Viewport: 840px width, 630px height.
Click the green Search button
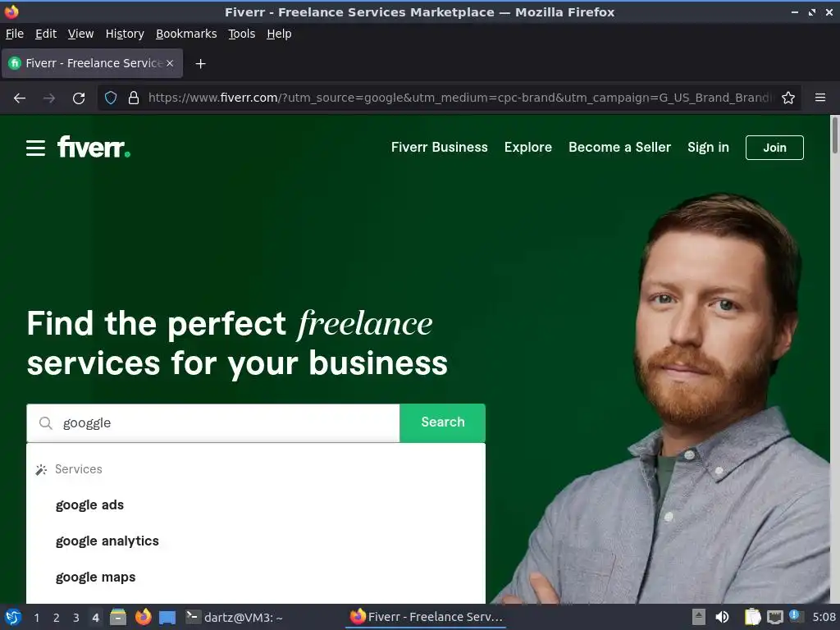pyautogui.click(x=442, y=422)
